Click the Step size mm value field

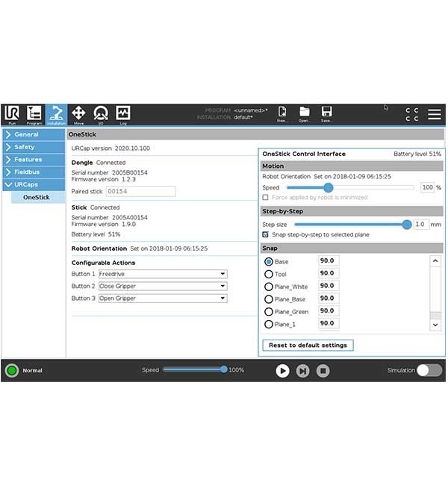tap(420, 225)
